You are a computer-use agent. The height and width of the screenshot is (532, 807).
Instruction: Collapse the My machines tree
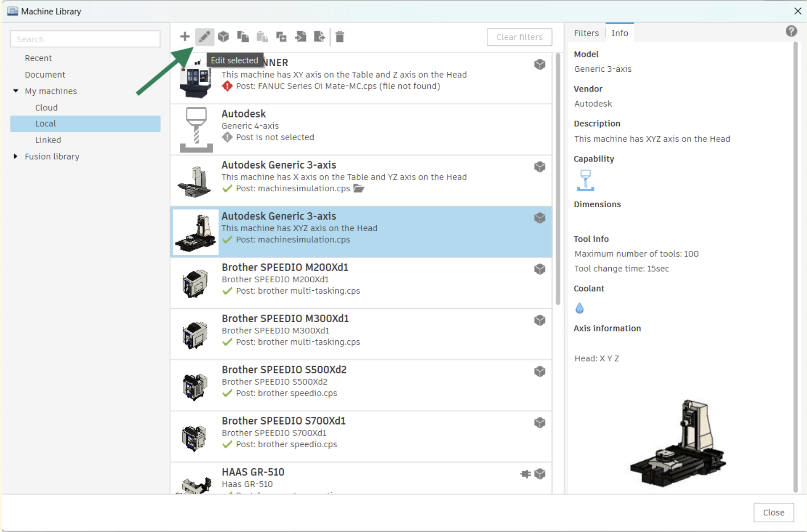tap(16, 91)
